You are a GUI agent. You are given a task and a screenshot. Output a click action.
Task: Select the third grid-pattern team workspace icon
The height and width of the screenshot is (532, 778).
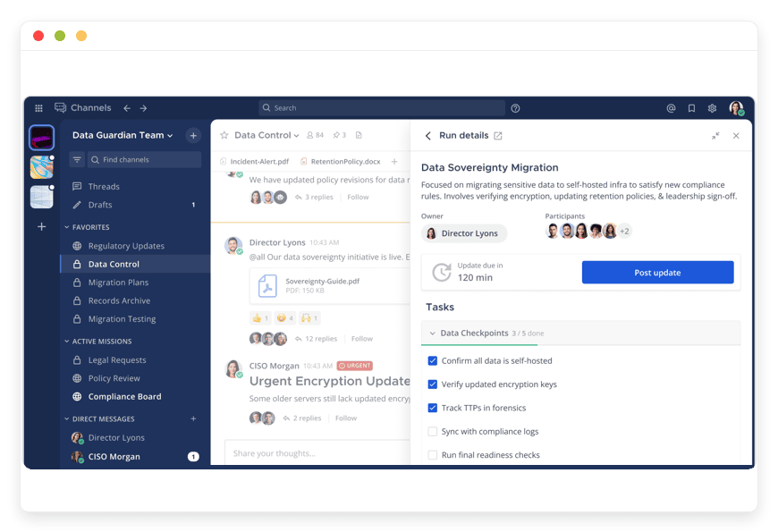pyautogui.click(x=42, y=197)
